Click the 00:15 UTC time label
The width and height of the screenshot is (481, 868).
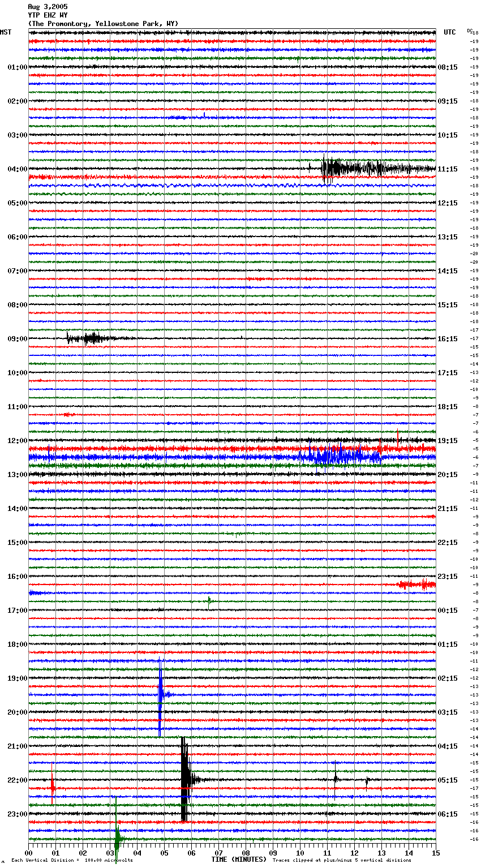pyautogui.click(x=448, y=611)
